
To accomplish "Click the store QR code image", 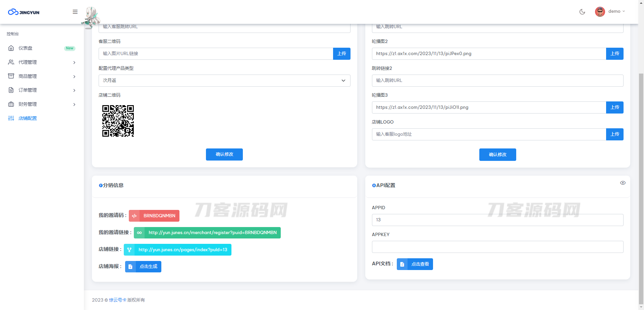I will coord(118,121).
